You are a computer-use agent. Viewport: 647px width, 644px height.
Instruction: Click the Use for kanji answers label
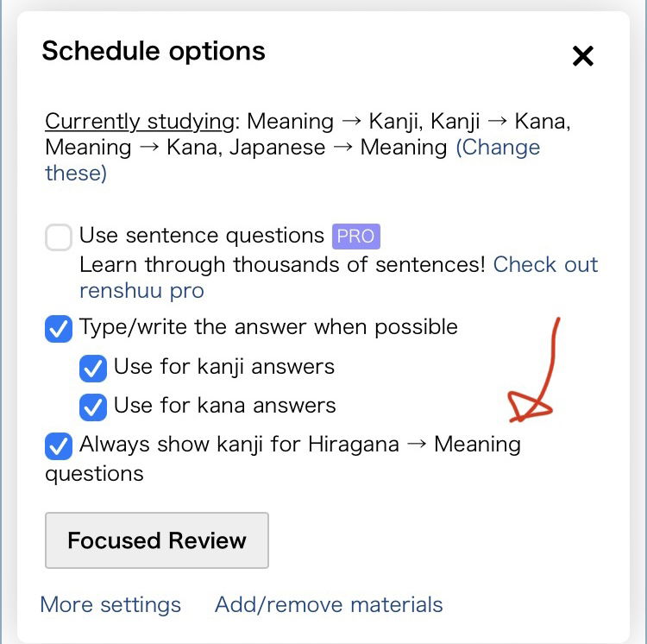click(x=224, y=367)
